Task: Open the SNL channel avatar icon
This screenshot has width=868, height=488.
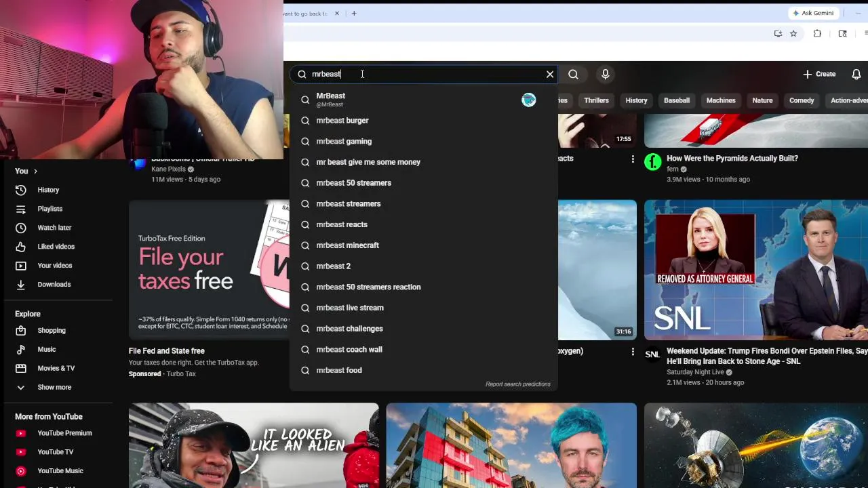Action: pyautogui.click(x=653, y=354)
